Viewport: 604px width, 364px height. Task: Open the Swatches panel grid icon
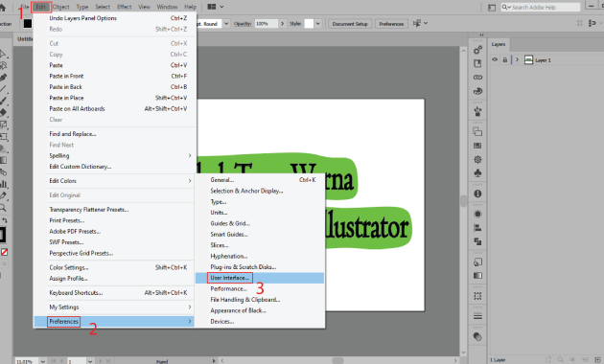(x=477, y=146)
